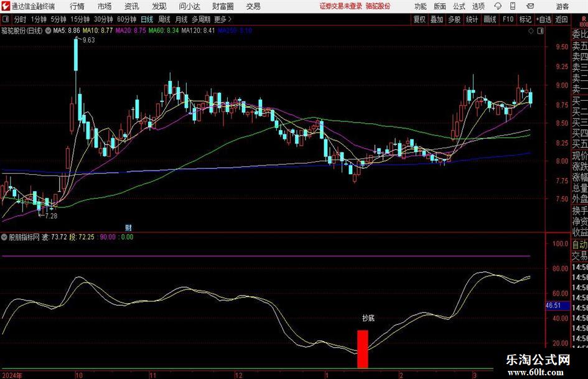Switch to 30分钟 period
The width and height of the screenshot is (588, 379).
[x=103, y=19]
